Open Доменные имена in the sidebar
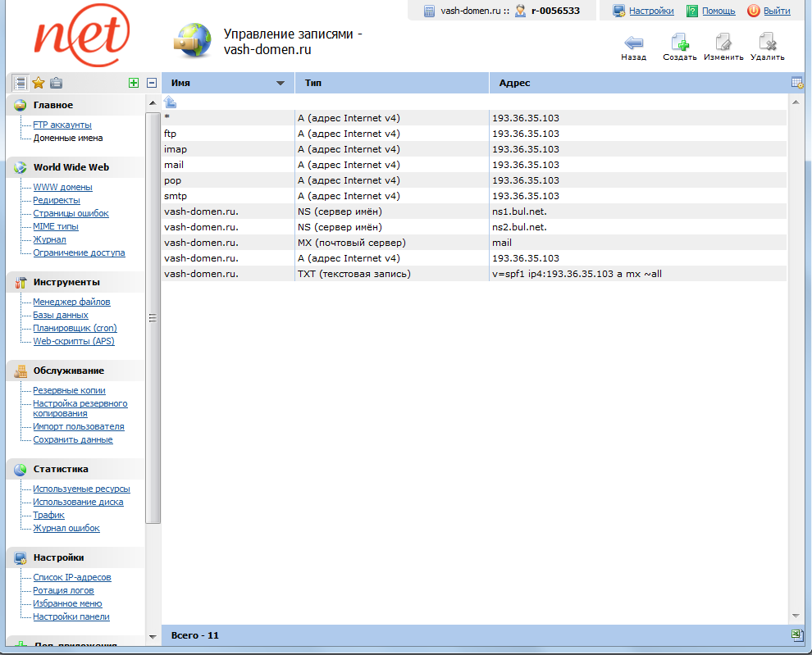Image resolution: width=812 pixels, height=655 pixels. click(x=67, y=138)
